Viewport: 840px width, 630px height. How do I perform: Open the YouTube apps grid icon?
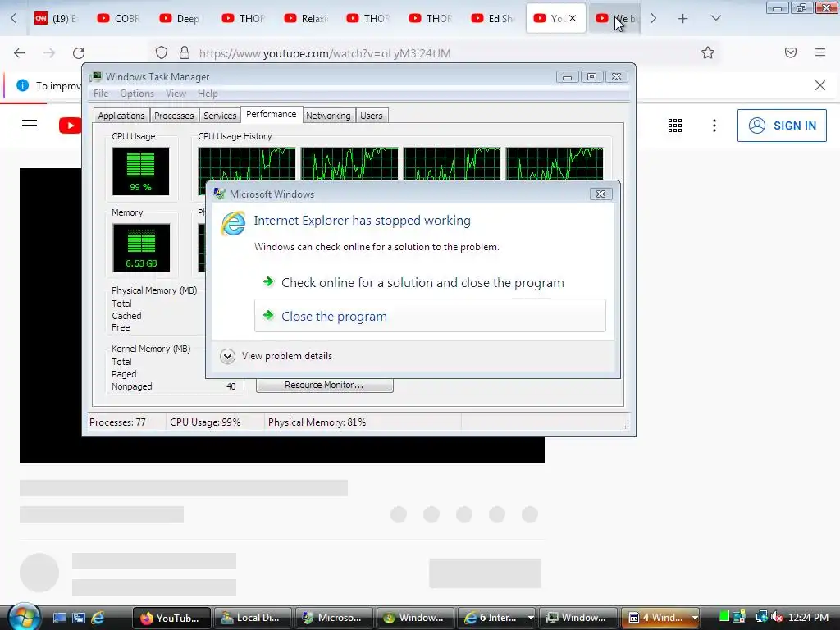[x=675, y=126]
